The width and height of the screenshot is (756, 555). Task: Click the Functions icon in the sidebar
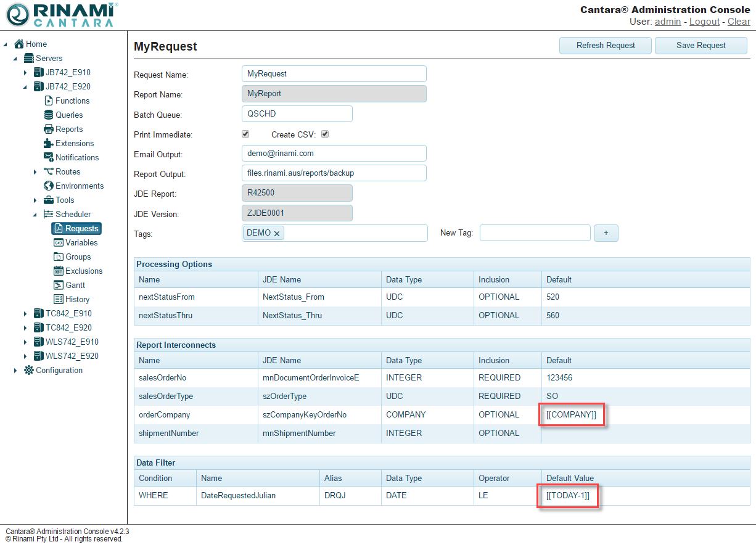[x=49, y=101]
